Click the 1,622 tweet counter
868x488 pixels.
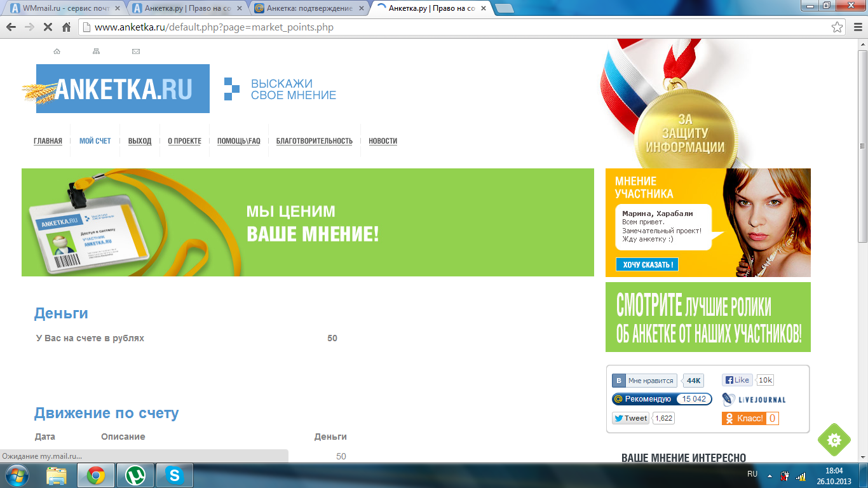point(663,418)
